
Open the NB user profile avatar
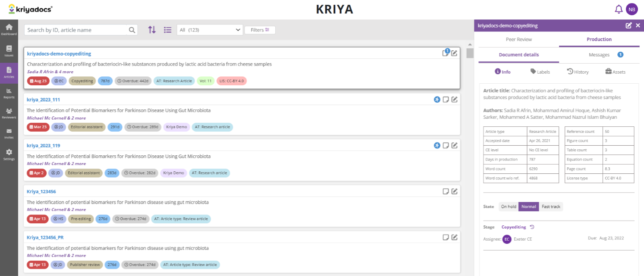(632, 9)
